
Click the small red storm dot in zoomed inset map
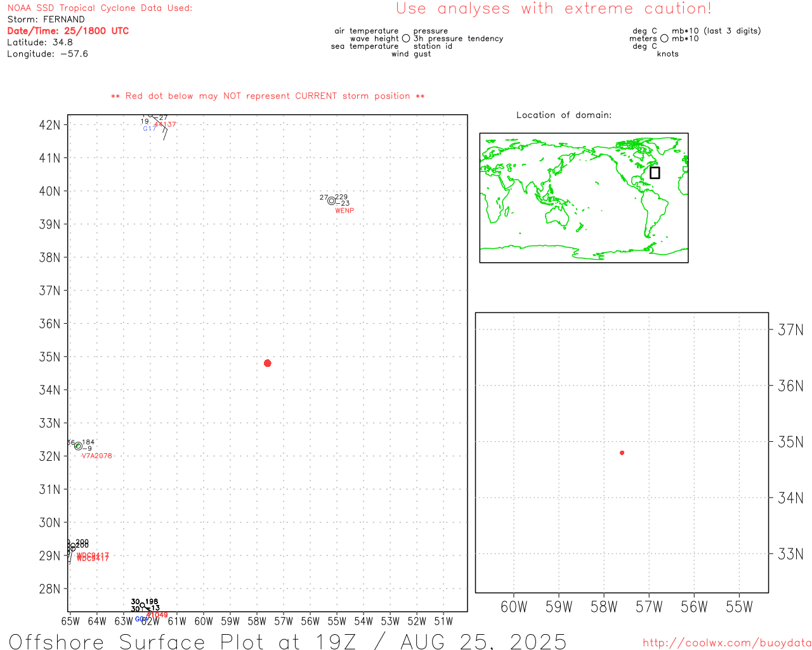pos(622,453)
